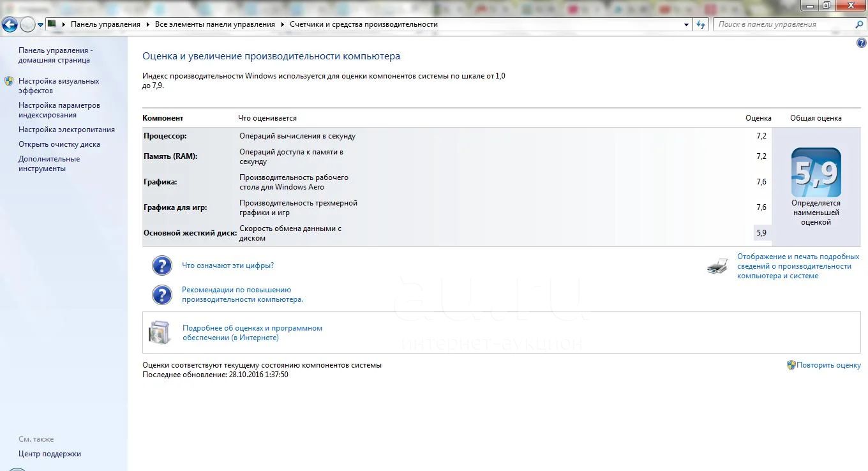This screenshot has width=868, height=471.
Task: Open Настройка визуальных эффектов link
Action: pos(59,86)
